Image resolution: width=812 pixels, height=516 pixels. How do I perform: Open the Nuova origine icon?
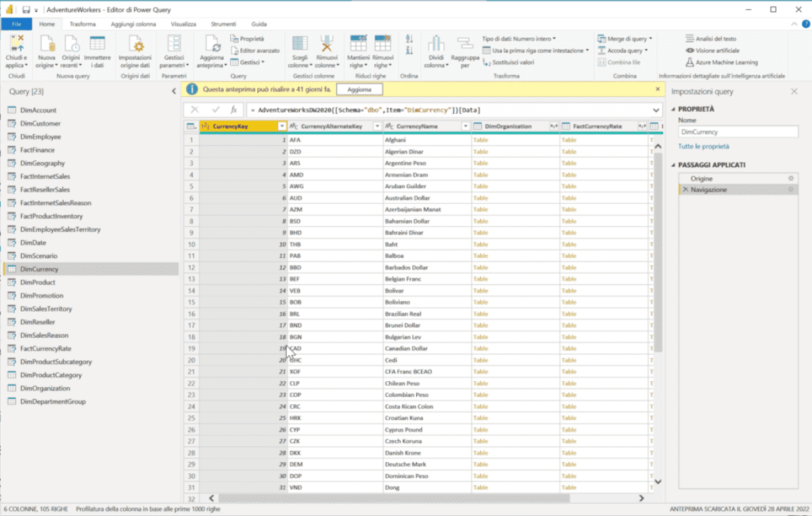coord(47,44)
